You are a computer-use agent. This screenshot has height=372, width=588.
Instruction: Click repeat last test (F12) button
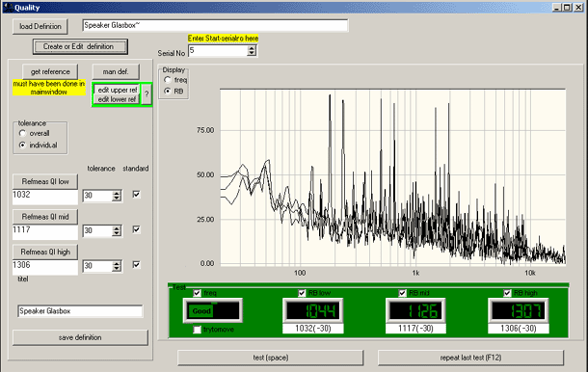470,358
